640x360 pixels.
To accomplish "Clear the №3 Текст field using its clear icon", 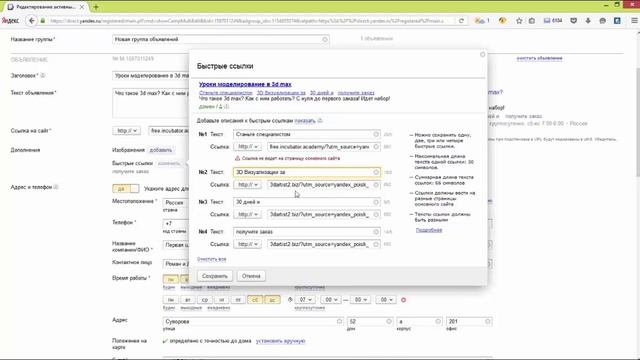I will click(376, 202).
